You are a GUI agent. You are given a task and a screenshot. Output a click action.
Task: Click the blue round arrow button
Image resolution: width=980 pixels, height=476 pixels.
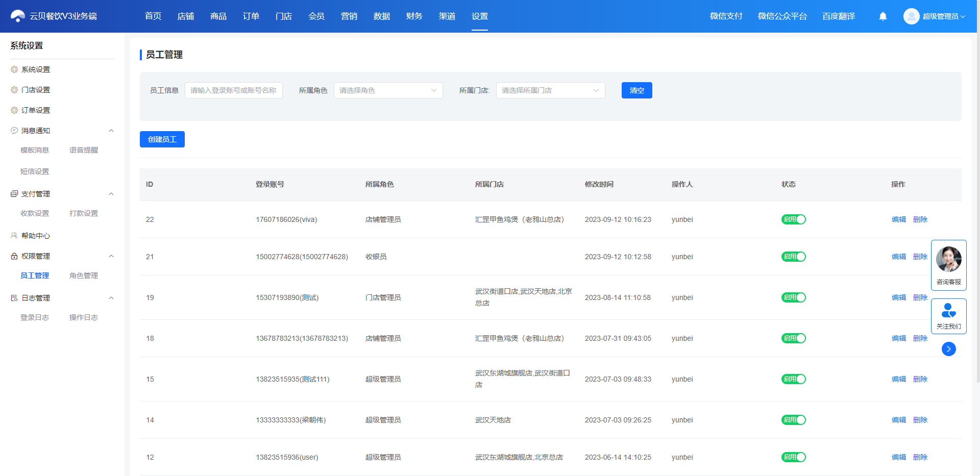coord(949,349)
